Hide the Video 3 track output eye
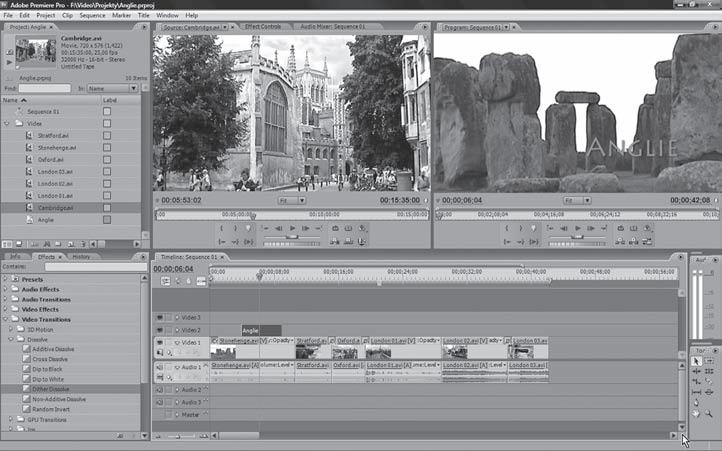 click(159, 317)
